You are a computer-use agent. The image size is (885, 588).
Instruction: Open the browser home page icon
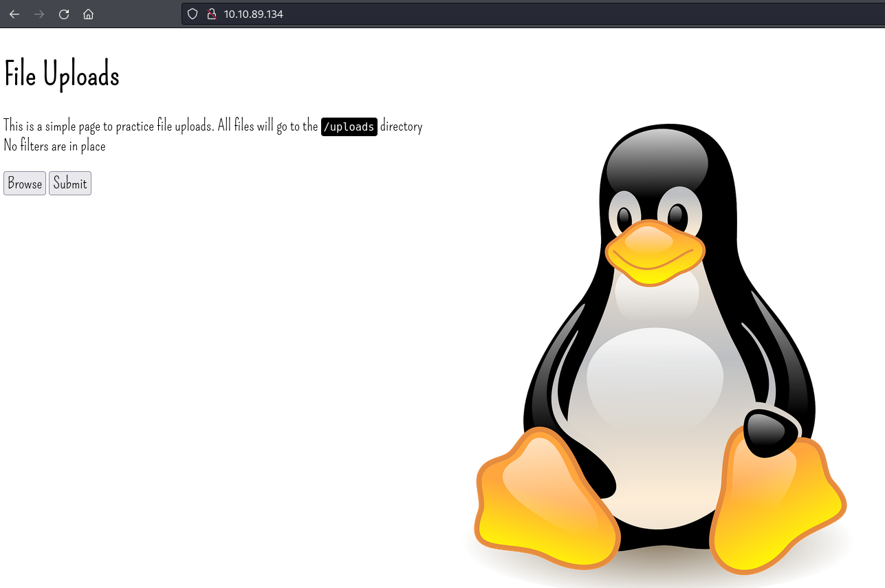point(88,14)
